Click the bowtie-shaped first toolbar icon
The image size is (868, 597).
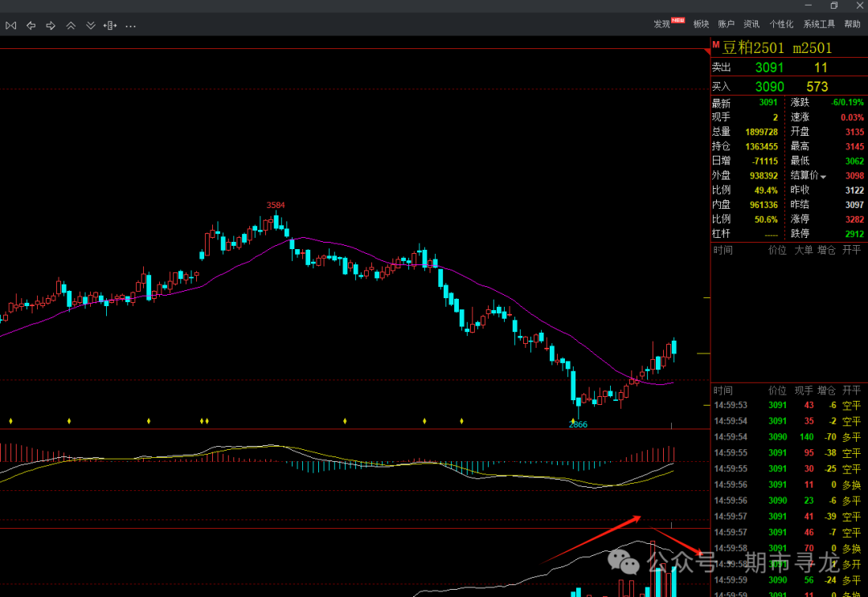(11, 26)
